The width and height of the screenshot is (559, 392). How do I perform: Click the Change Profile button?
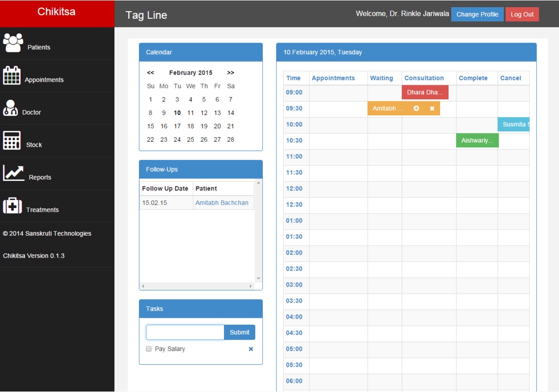pyautogui.click(x=477, y=14)
